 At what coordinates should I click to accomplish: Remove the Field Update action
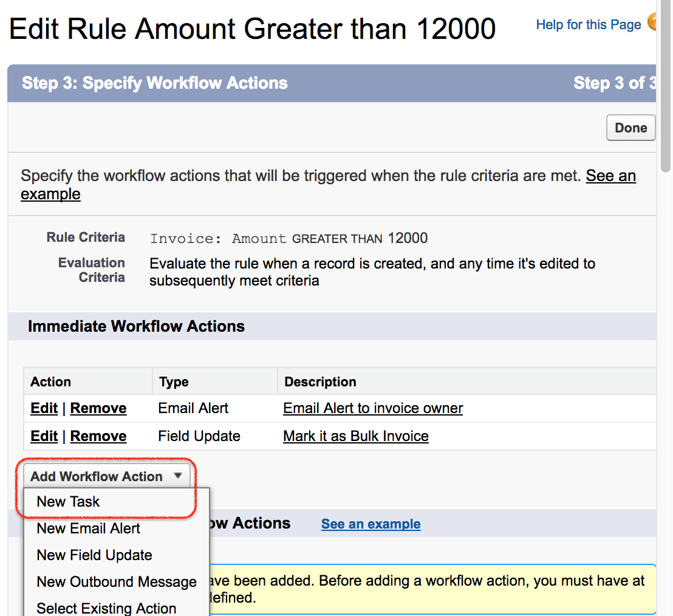[x=98, y=436]
